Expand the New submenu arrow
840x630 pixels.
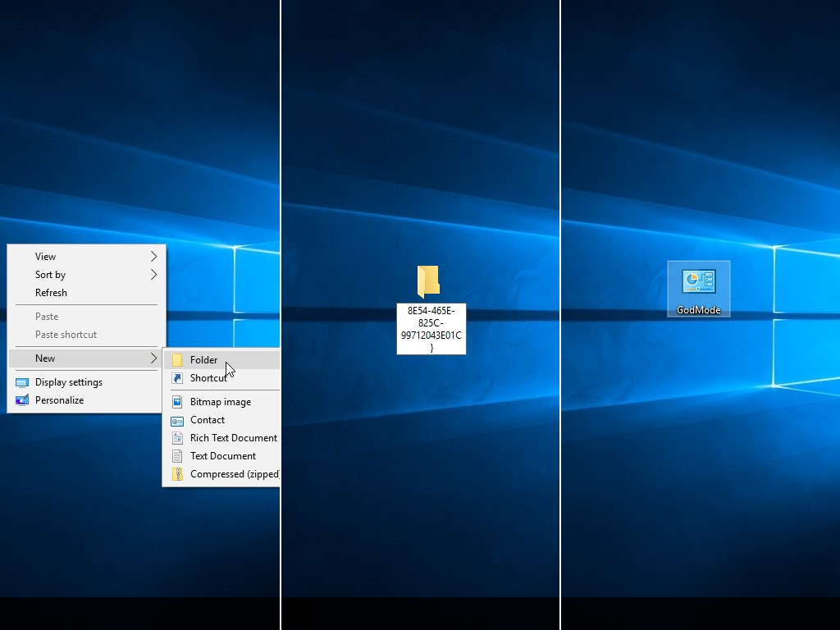[x=154, y=358]
